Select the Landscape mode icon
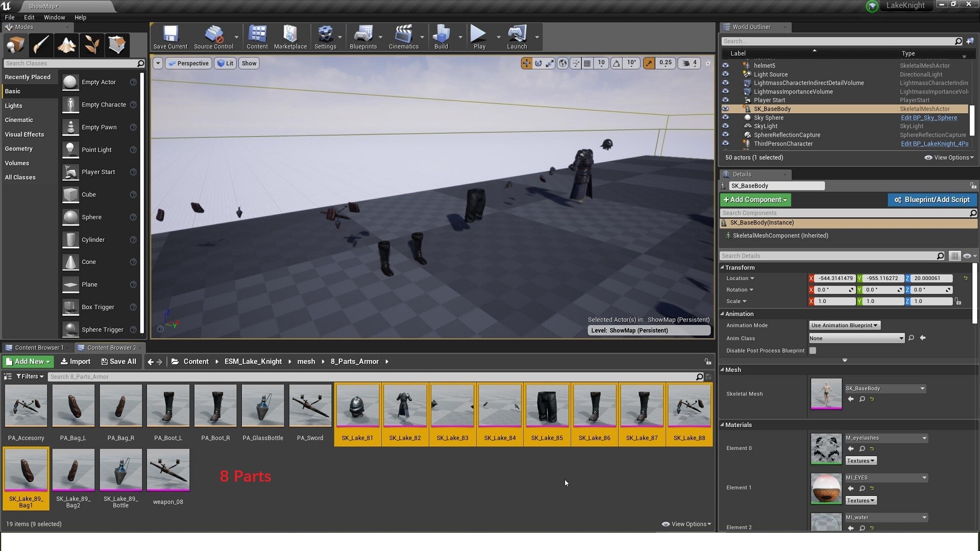The image size is (980, 551). pyautogui.click(x=66, y=45)
